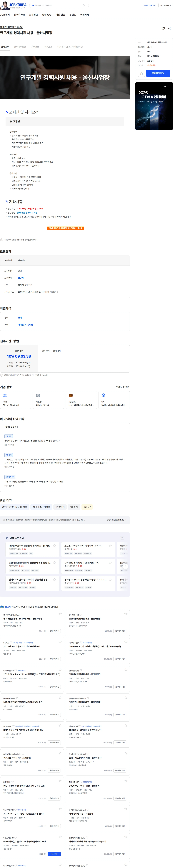
Task: Click the 불법/허위/과장/오류 신고 link
Action: 117,520
